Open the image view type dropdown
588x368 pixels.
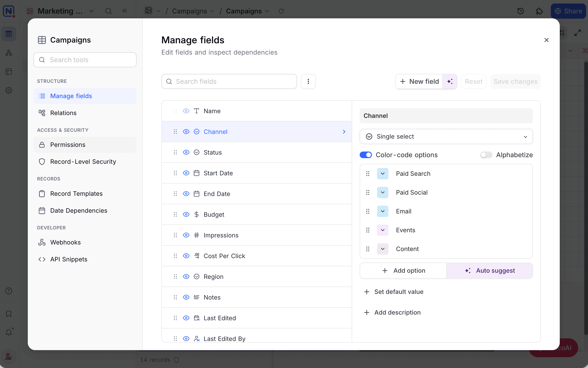click(158, 11)
